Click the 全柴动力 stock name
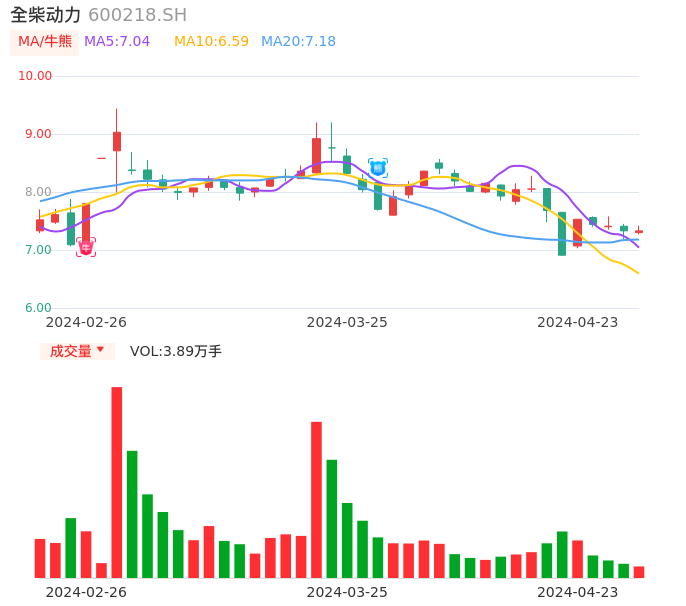The height and width of the screenshot is (606, 686). pos(45,15)
